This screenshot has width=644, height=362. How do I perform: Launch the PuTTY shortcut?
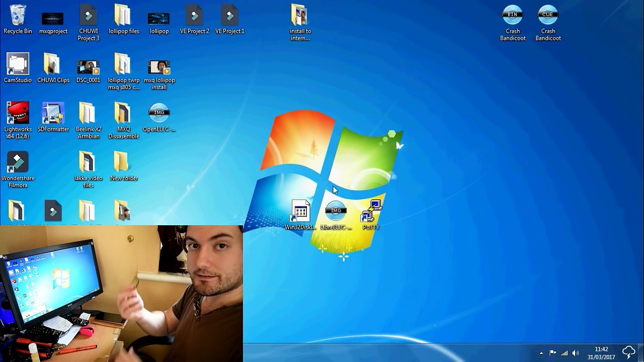pyautogui.click(x=371, y=215)
